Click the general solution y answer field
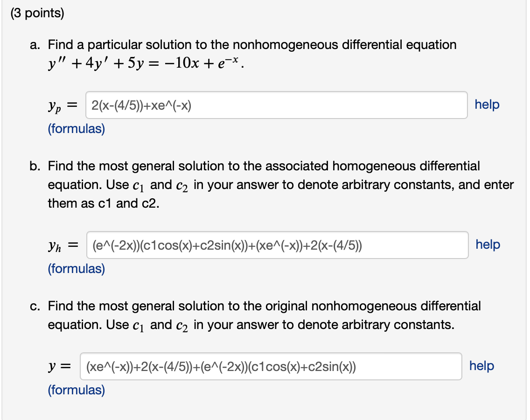Viewport: 530px width, 420px height. click(x=271, y=366)
